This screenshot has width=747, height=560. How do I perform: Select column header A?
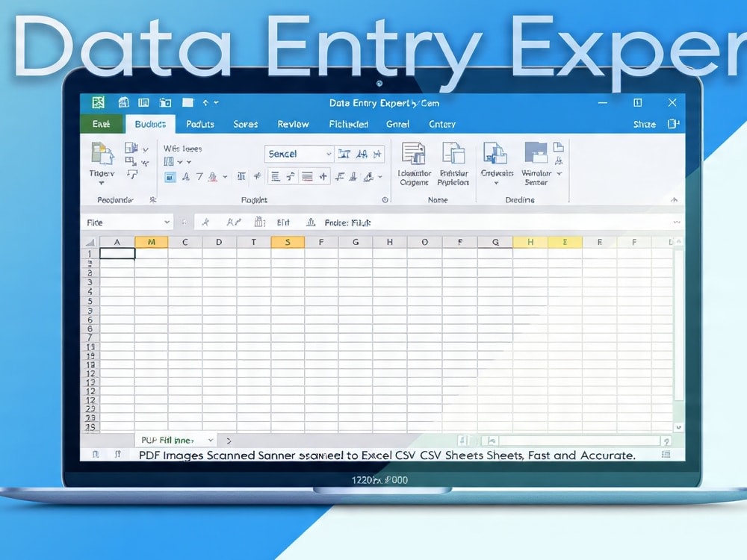click(117, 242)
